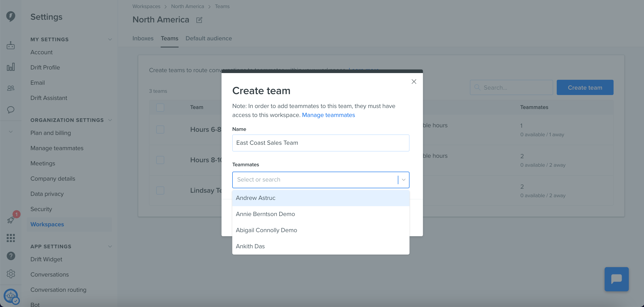The width and height of the screenshot is (644, 307).
Task: Choose Abigail Connolly Demo option
Action: (320, 230)
